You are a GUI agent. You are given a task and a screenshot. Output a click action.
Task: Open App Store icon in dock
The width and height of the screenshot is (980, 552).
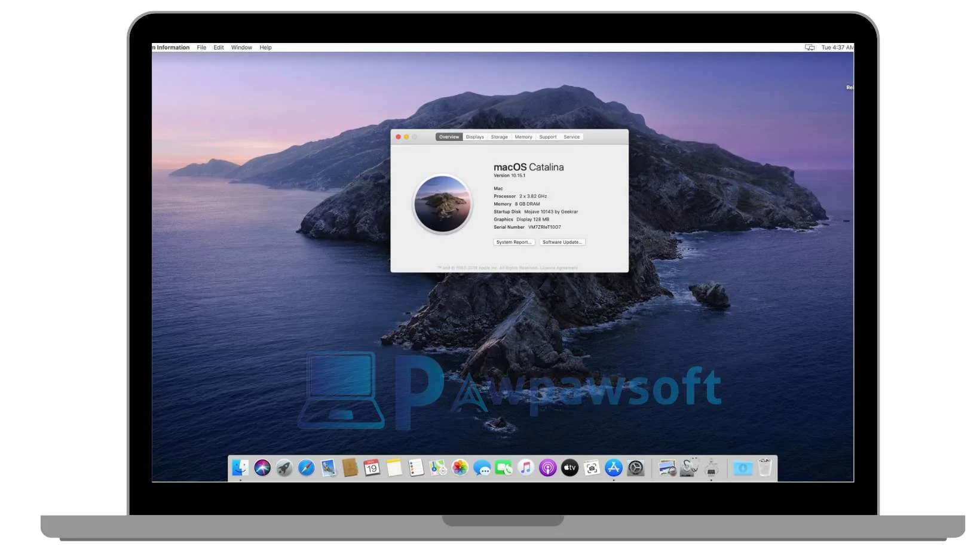[614, 468]
